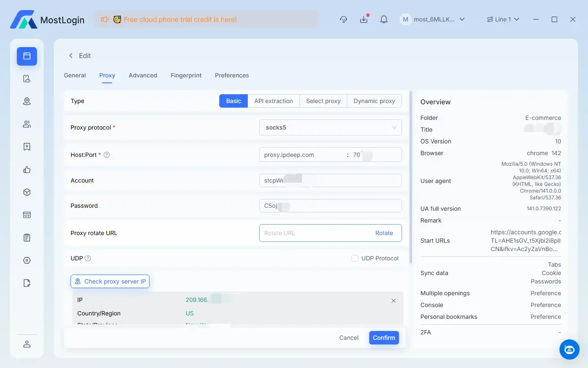The height and width of the screenshot is (368, 588).
Task: Open the team members sidebar icon
Action: (x=27, y=124)
